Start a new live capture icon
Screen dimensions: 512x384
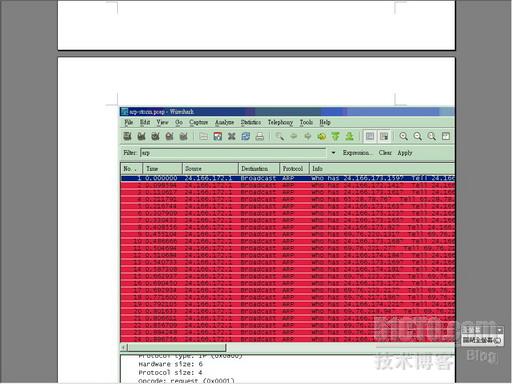(x=155, y=136)
